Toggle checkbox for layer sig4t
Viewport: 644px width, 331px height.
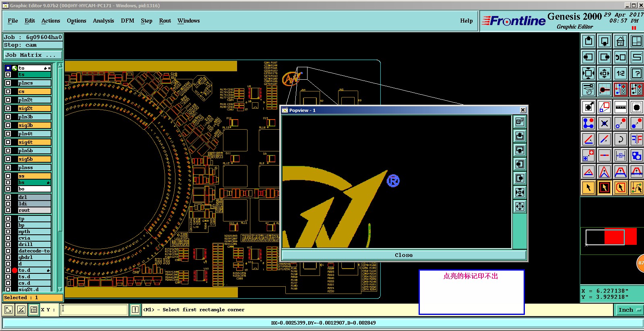click(x=8, y=142)
